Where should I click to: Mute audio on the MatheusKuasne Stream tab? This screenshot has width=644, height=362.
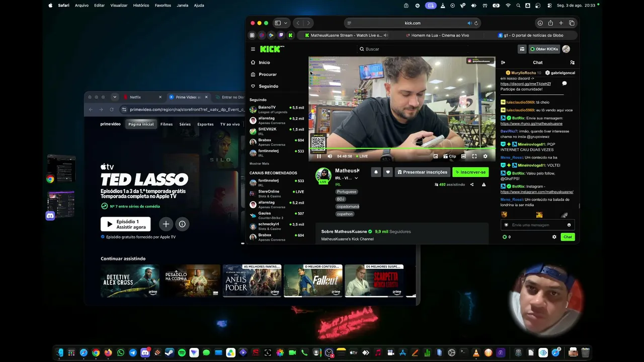[386, 35]
